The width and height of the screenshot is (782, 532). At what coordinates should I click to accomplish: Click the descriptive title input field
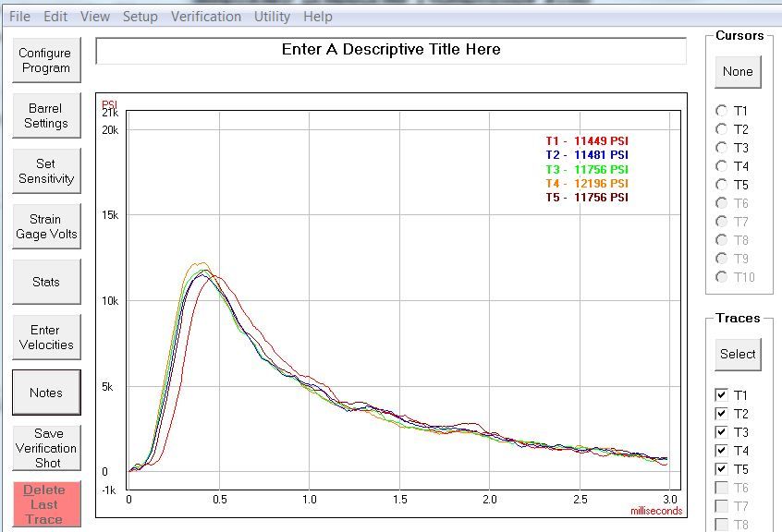(x=391, y=51)
